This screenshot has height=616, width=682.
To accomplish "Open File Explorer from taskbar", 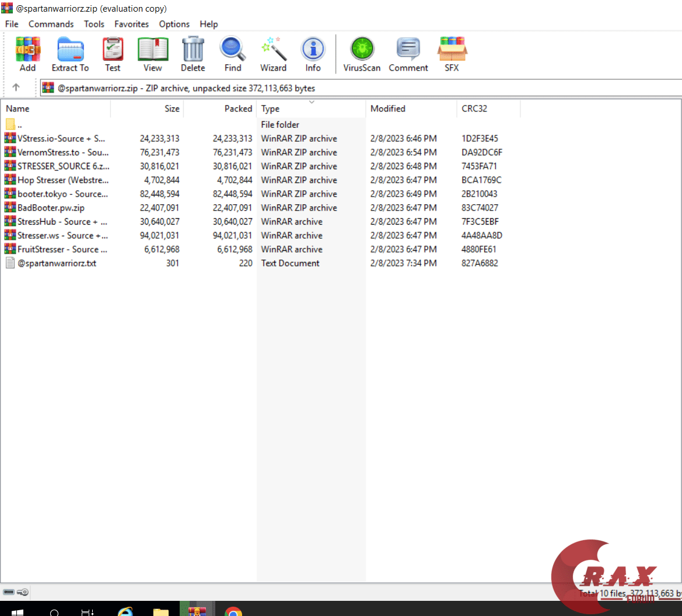I will [x=161, y=612].
